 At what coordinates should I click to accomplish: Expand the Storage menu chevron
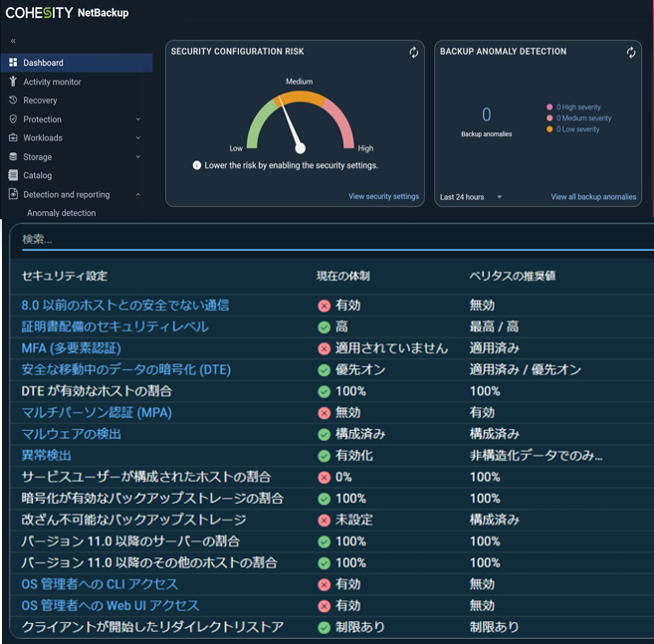click(x=138, y=157)
